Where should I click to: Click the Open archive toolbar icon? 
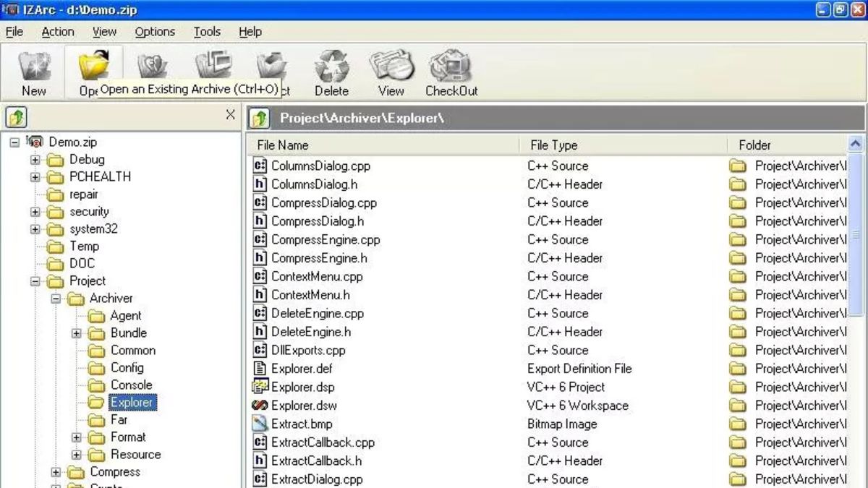tap(93, 65)
